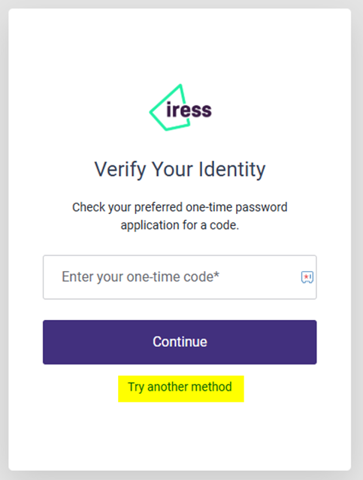This screenshot has height=480, width=363.
Task: Click the asterisk in the code field placeholder
Action: [217, 274]
